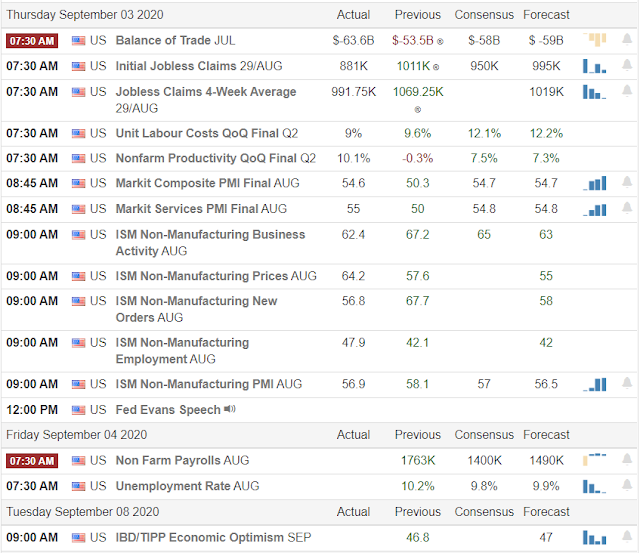Image resolution: width=640 pixels, height=553 pixels.
Task: Click bell icon for IBD/TIPP Economic Optimism
Action: click(x=627, y=537)
